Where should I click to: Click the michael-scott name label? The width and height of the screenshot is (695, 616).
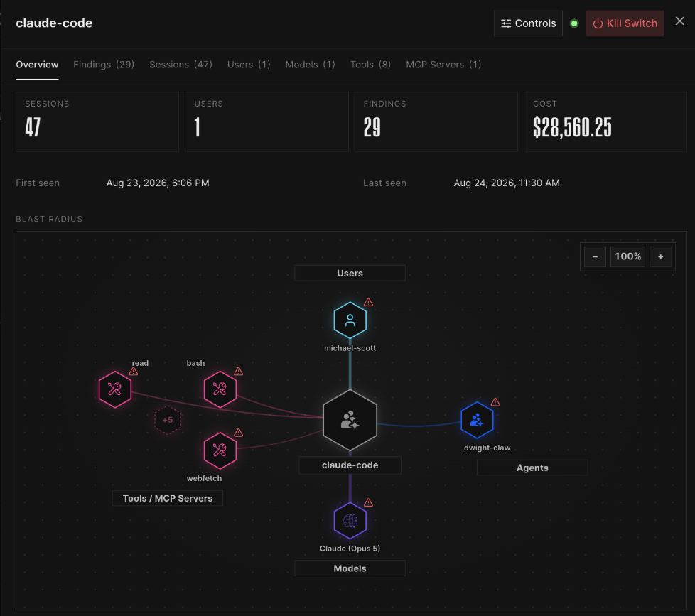click(350, 348)
